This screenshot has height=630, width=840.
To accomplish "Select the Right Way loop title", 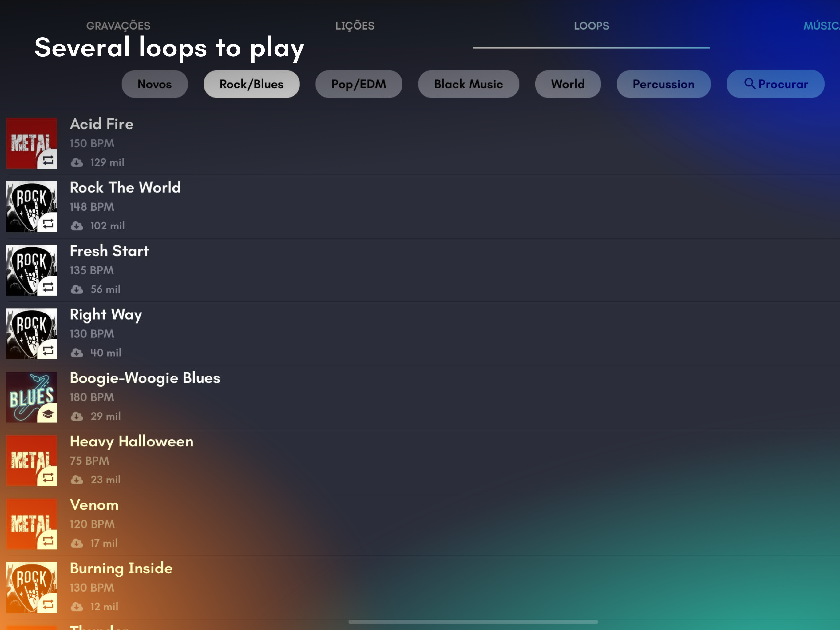I will pyautogui.click(x=106, y=315).
